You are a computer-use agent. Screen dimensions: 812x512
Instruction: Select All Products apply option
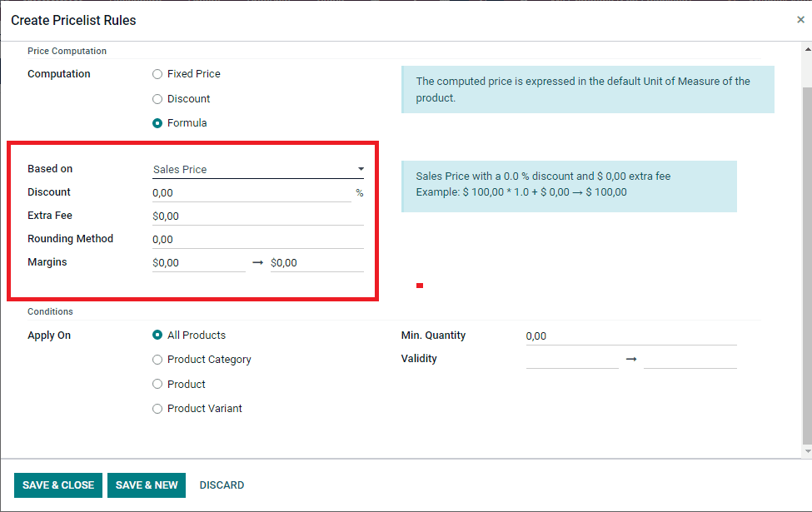click(157, 335)
